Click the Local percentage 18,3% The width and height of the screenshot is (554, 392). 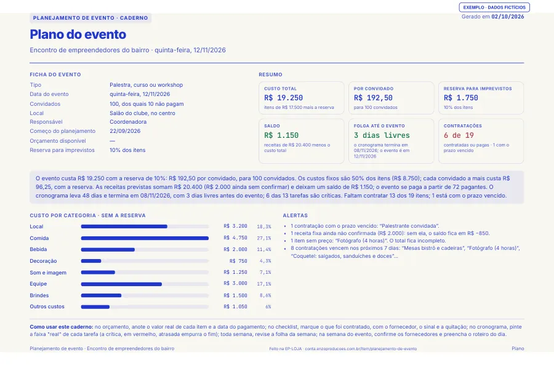264,226
